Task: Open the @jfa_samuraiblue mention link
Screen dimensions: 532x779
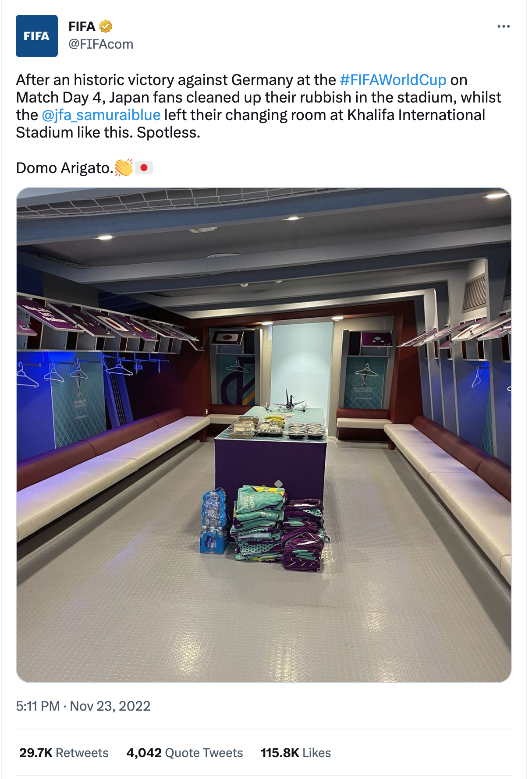Action: (101, 115)
